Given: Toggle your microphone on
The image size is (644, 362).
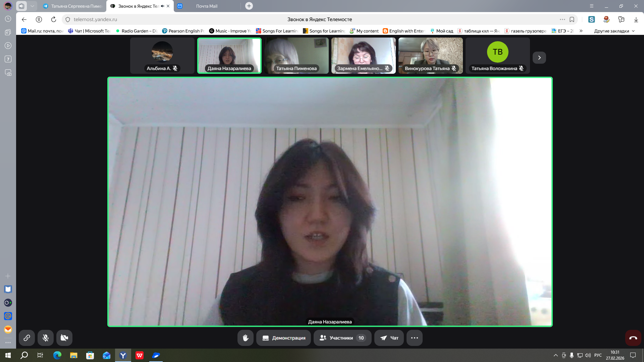Looking at the screenshot, I should coord(46,338).
